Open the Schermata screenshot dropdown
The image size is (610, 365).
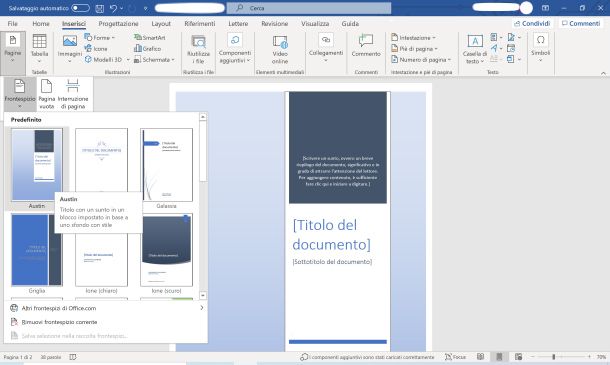click(x=154, y=60)
